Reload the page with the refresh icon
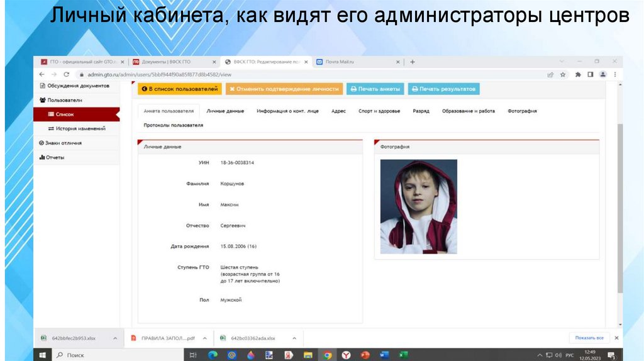The width and height of the screenshot is (644, 361). pyautogui.click(x=66, y=74)
